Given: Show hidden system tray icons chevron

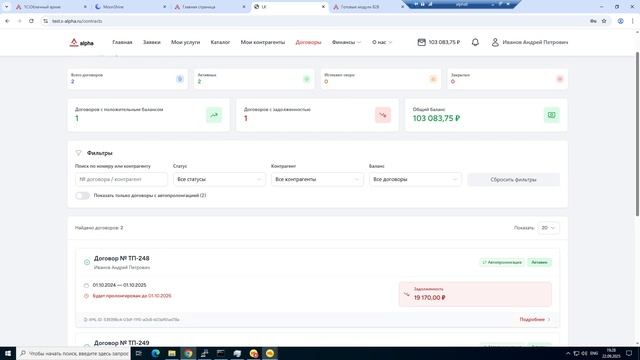Looking at the screenshot, I should click(568, 353).
